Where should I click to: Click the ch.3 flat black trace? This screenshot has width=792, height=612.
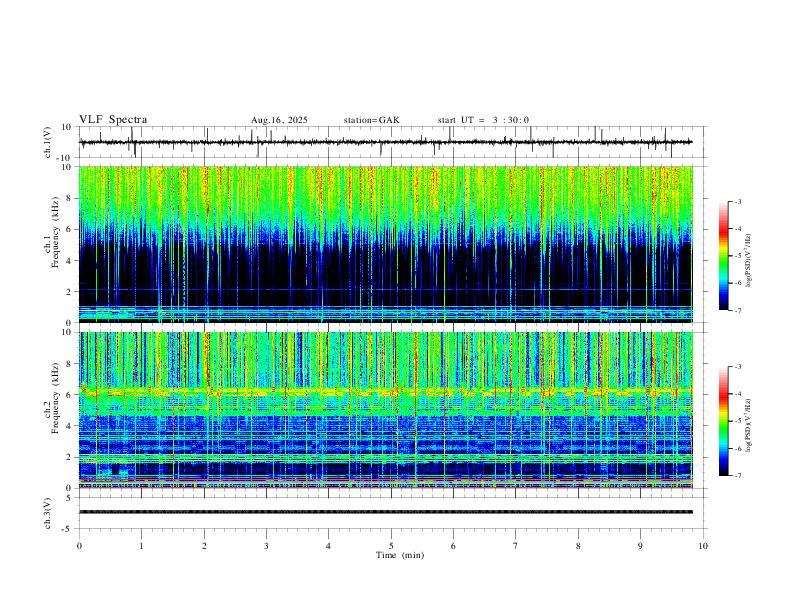tap(386, 512)
